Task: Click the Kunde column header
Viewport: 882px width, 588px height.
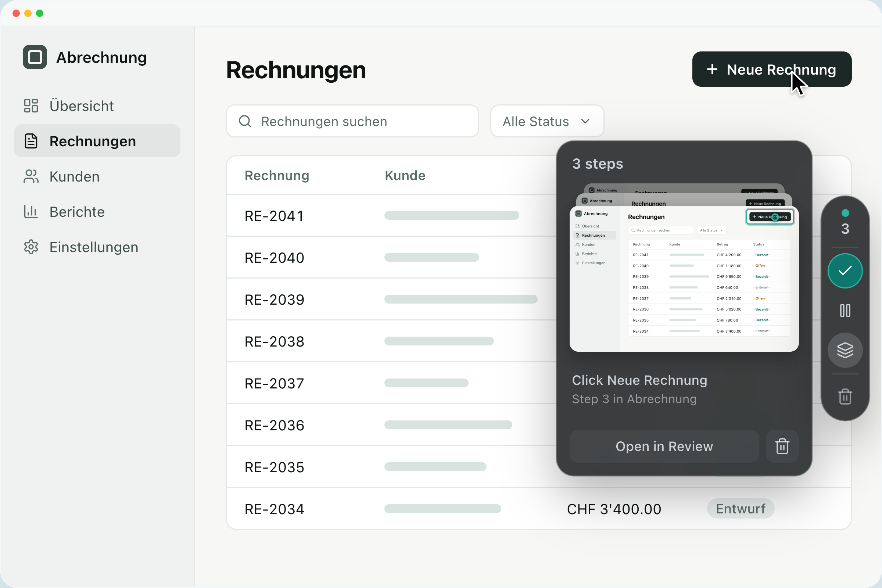Action: pos(405,176)
